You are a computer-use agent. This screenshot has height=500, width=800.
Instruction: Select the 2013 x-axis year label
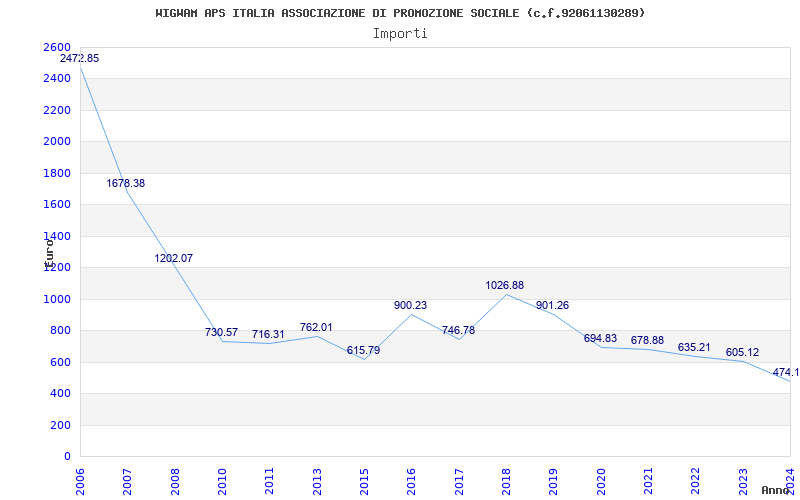pyautogui.click(x=317, y=481)
